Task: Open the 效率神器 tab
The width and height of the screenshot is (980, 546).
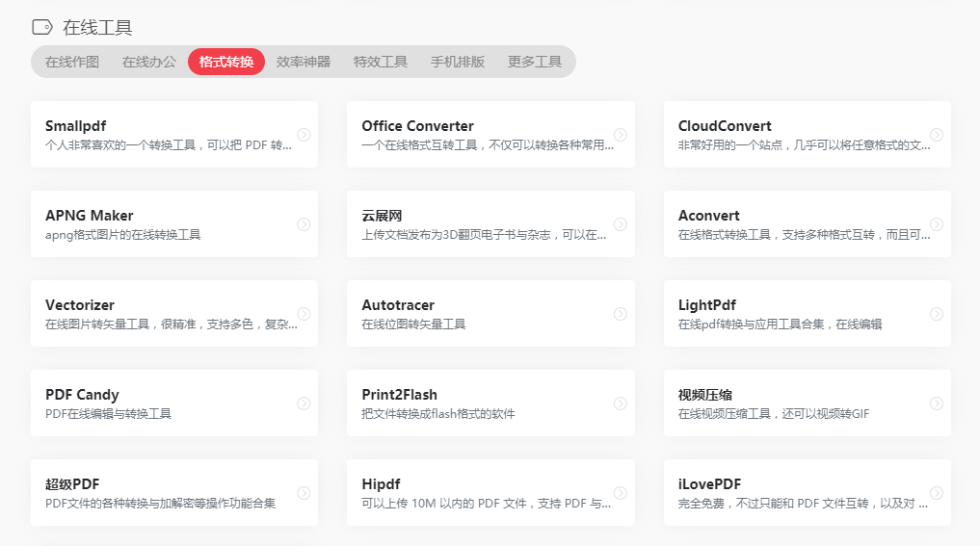Action: pyautogui.click(x=304, y=62)
